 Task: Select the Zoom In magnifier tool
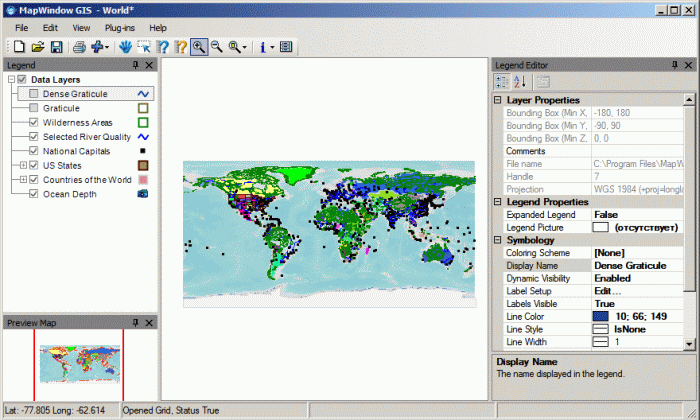point(199,47)
